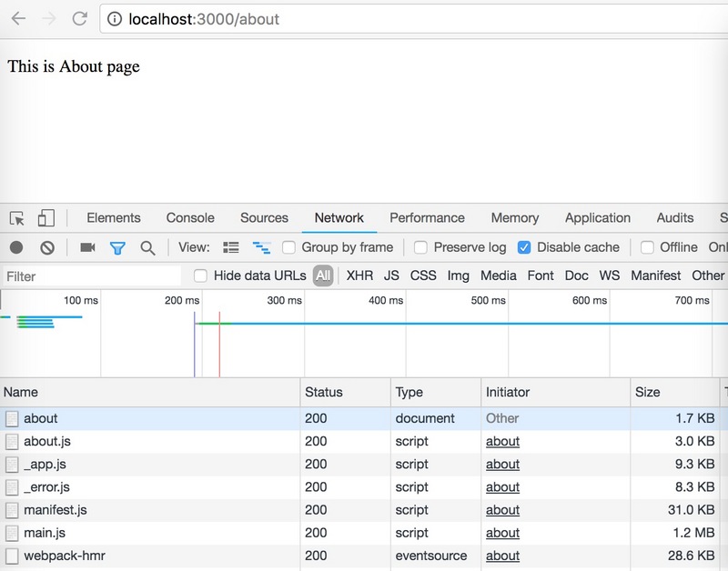Select the All filter type
Viewport: 728px width, 571px height.
pyautogui.click(x=323, y=275)
